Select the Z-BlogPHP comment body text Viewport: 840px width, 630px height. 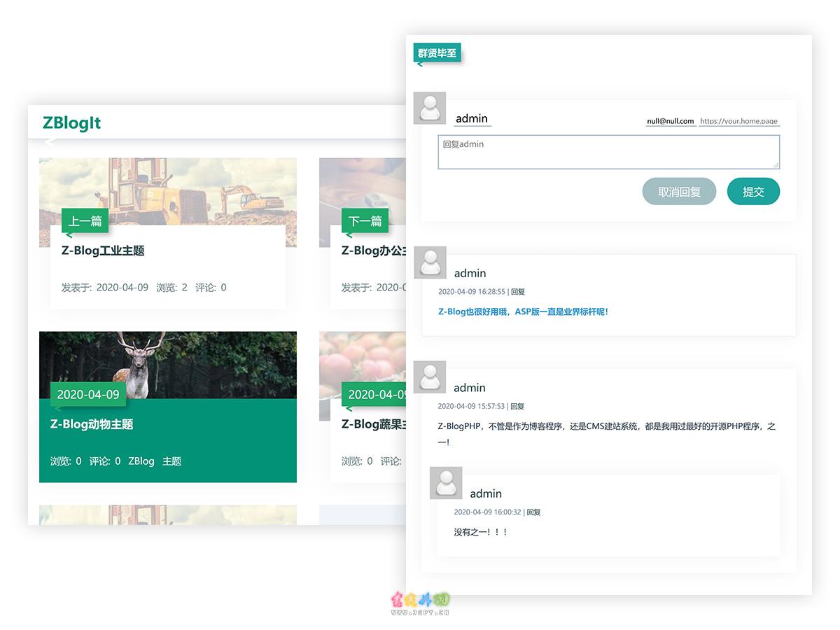(x=607, y=434)
